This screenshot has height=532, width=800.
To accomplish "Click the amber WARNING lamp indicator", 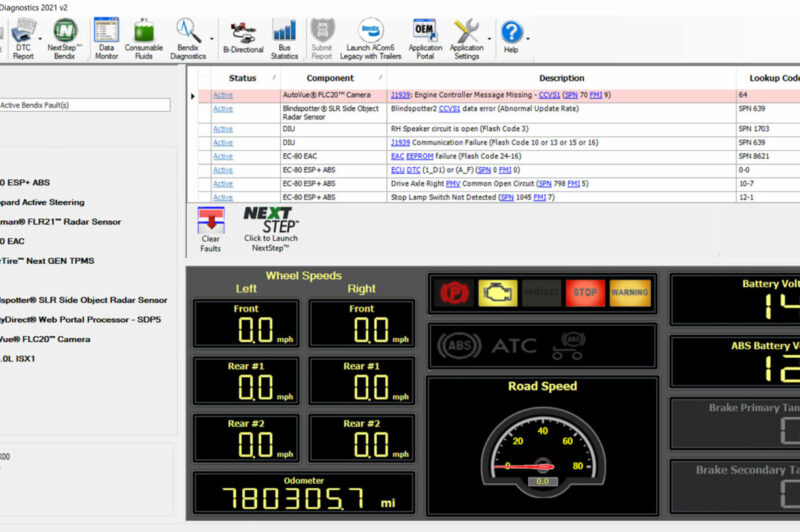I will 630,293.
